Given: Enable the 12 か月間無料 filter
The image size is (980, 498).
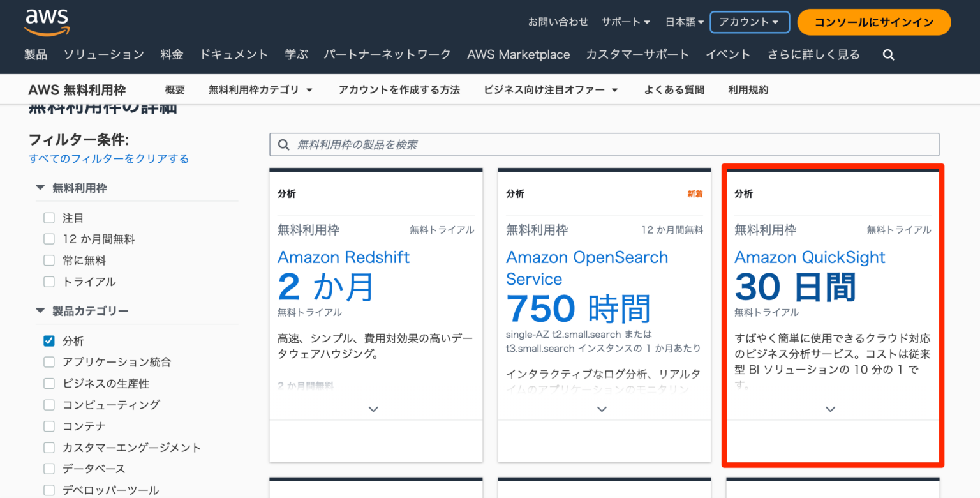Looking at the screenshot, I should [x=48, y=239].
